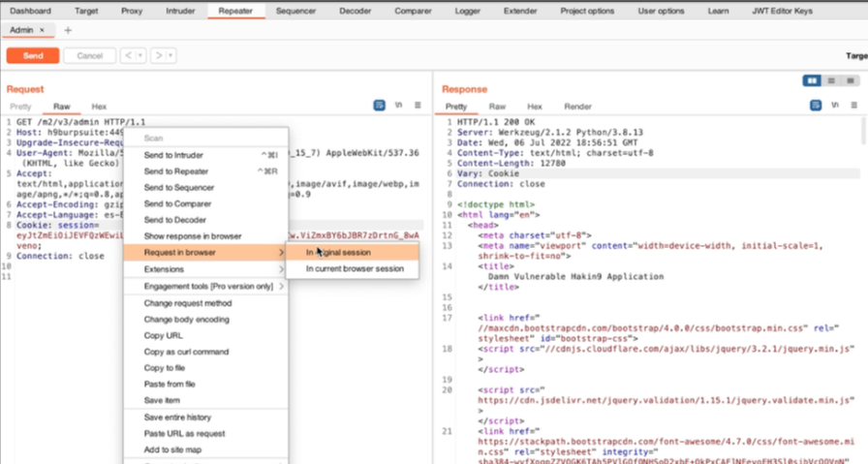Switch to Intruder tab

point(180,11)
